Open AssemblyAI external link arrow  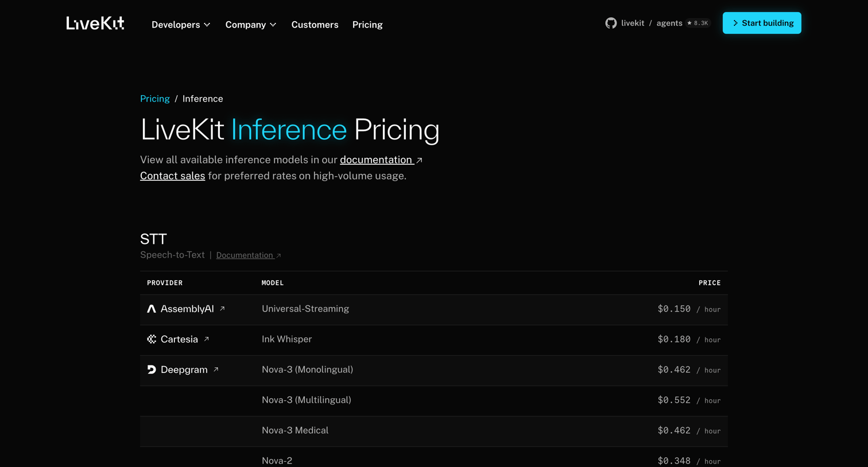(222, 309)
